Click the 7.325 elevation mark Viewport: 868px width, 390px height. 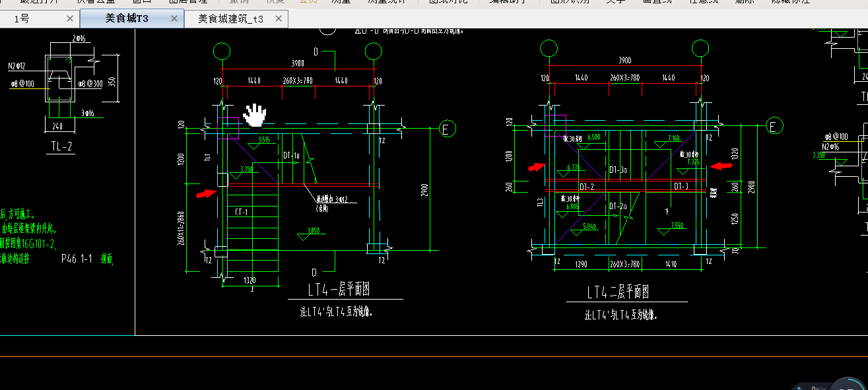[x=693, y=162]
